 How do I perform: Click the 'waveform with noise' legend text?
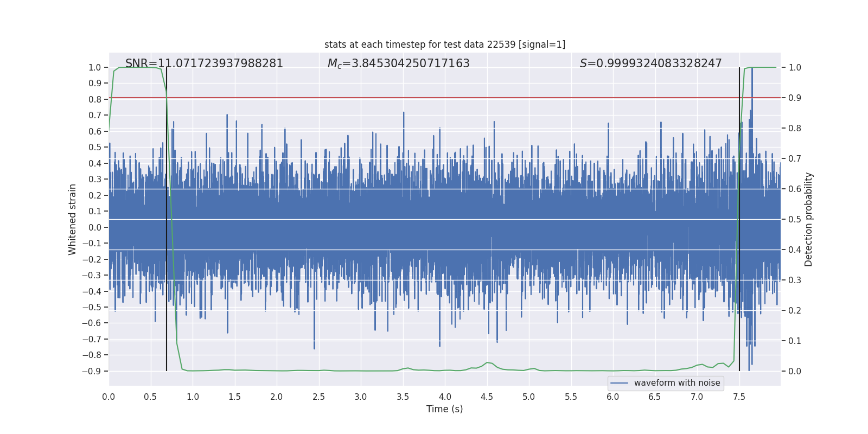677,383
